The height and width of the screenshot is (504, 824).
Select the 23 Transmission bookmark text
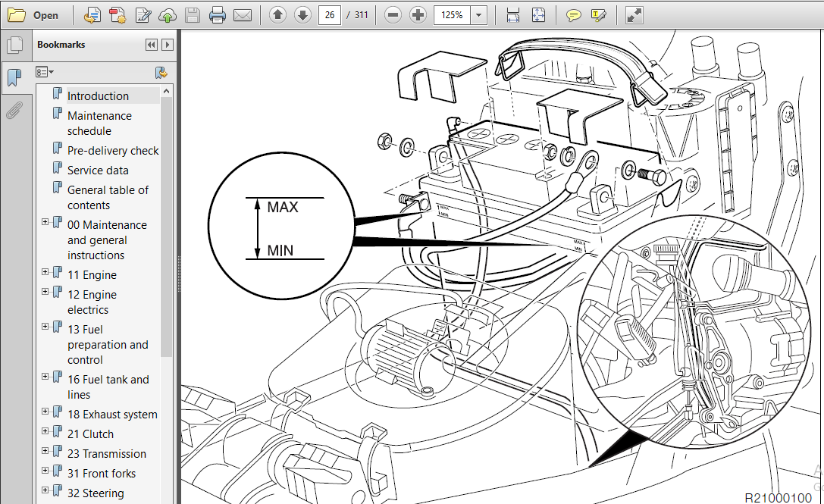point(107,454)
